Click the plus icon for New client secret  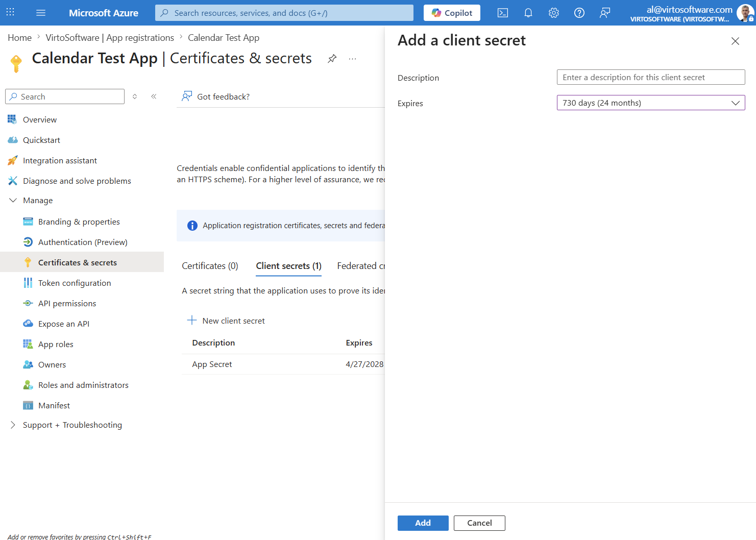192,320
